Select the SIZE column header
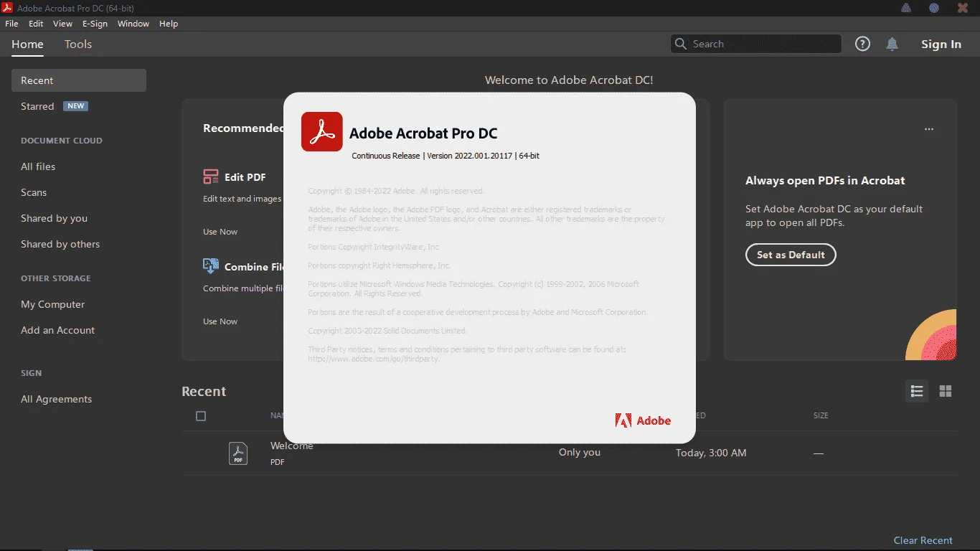The height and width of the screenshot is (551, 980). [x=821, y=415]
